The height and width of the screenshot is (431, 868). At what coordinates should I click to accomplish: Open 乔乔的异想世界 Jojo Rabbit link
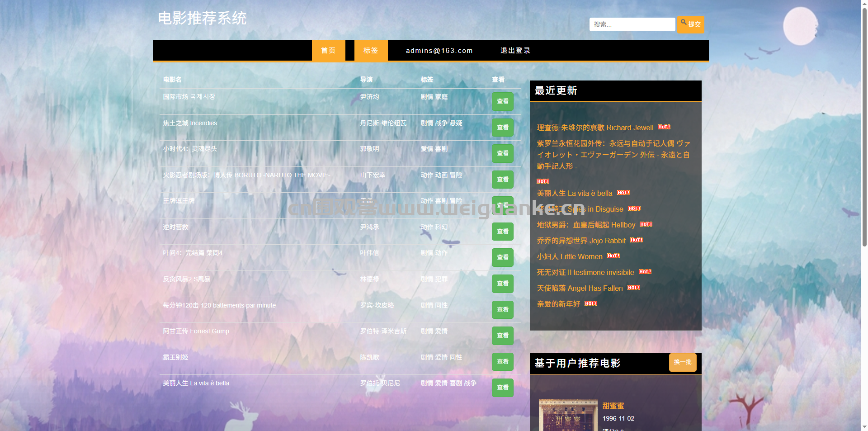[x=581, y=241]
